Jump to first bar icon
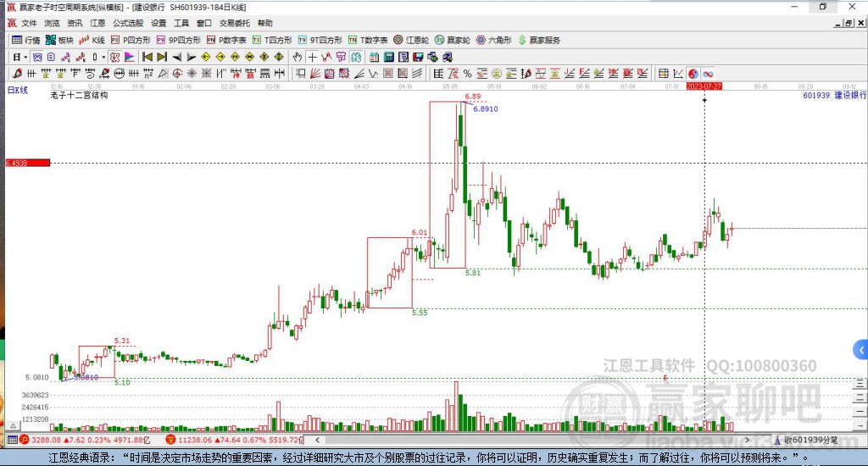 [147, 57]
